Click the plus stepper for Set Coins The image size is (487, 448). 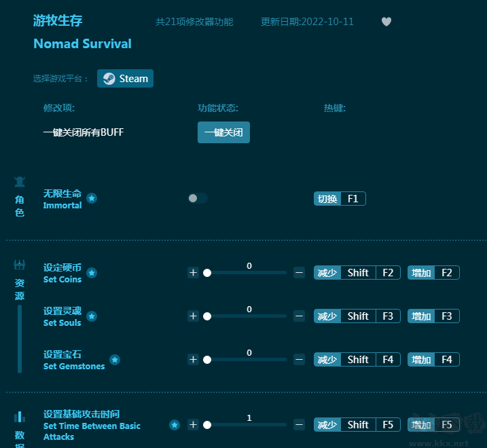[193, 273]
